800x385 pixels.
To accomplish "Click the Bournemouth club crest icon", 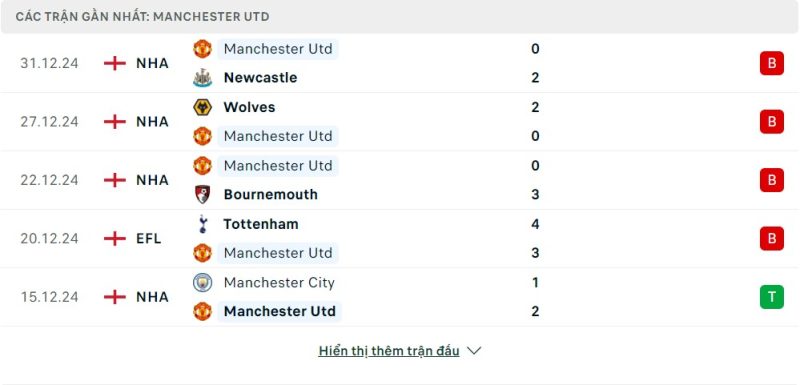I will (x=203, y=194).
